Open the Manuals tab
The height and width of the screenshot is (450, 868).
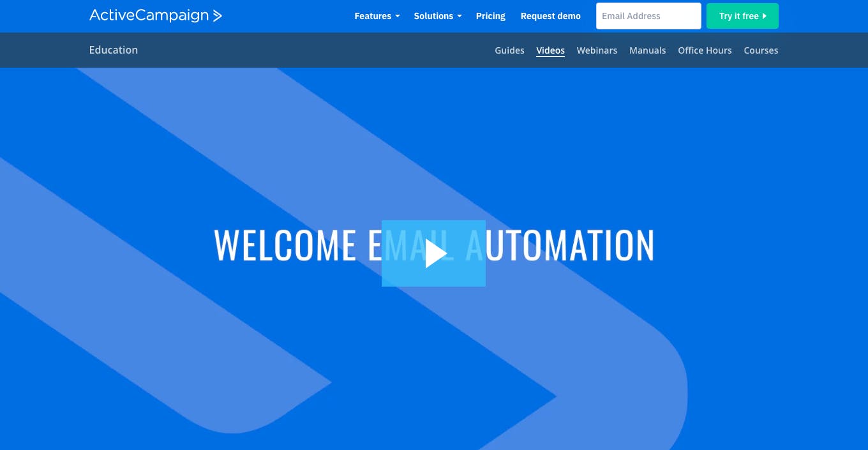point(647,50)
